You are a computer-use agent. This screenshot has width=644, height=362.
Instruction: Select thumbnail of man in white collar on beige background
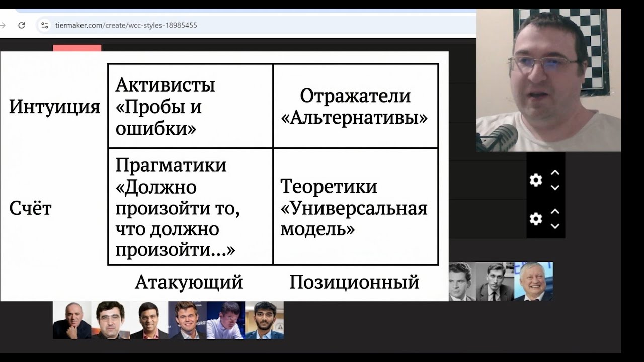click(x=110, y=320)
